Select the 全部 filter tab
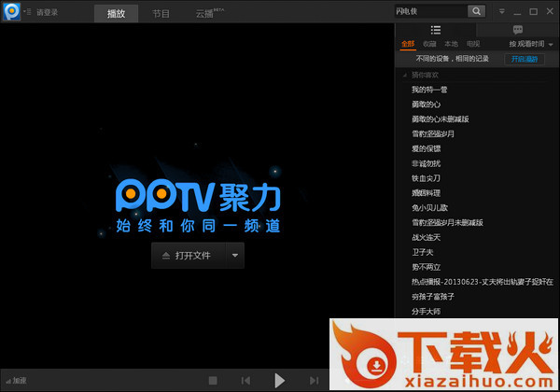560x392 pixels. [408, 44]
